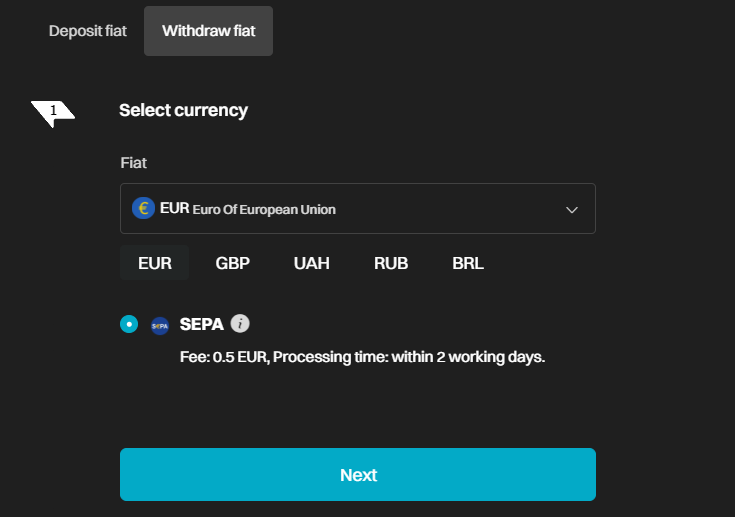735x517 pixels.
Task: Choose the BRL quick currency option
Action: (468, 263)
